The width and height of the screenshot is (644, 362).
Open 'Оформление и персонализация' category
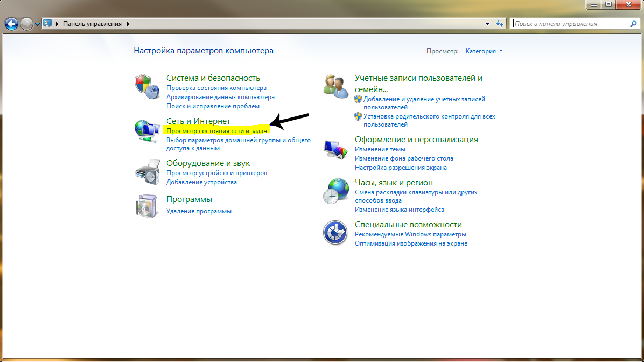coord(416,140)
